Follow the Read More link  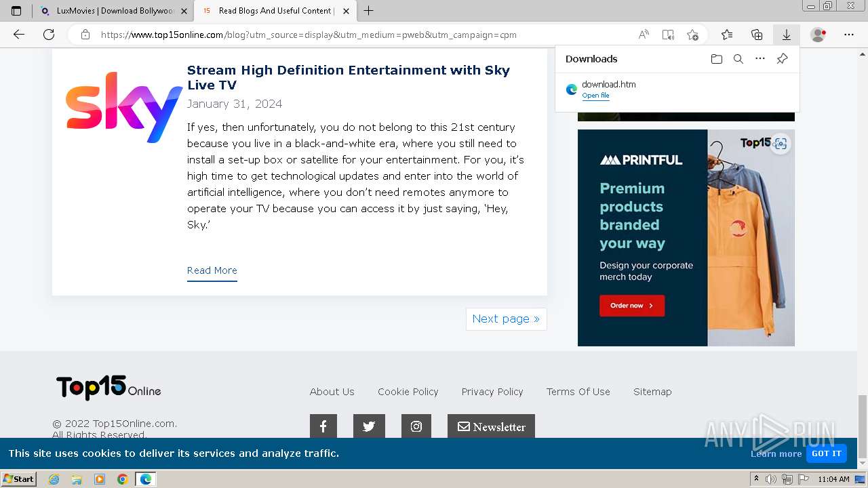click(x=212, y=270)
